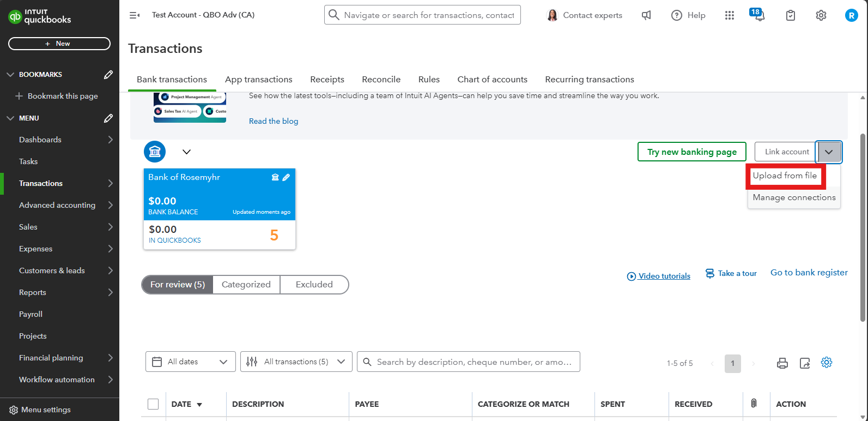Image resolution: width=868 pixels, height=421 pixels.
Task: Open table settings gear icon
Action: [827, 363]
